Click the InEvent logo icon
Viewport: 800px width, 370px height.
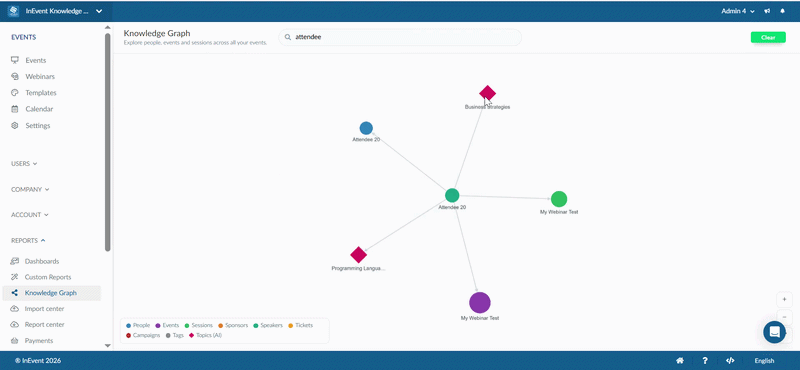tap(13, 11)
